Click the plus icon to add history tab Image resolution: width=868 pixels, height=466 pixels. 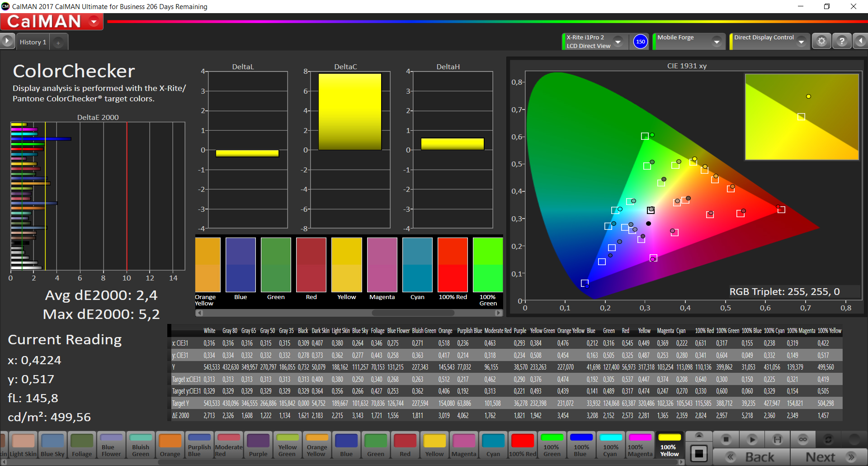coord(58,43)
